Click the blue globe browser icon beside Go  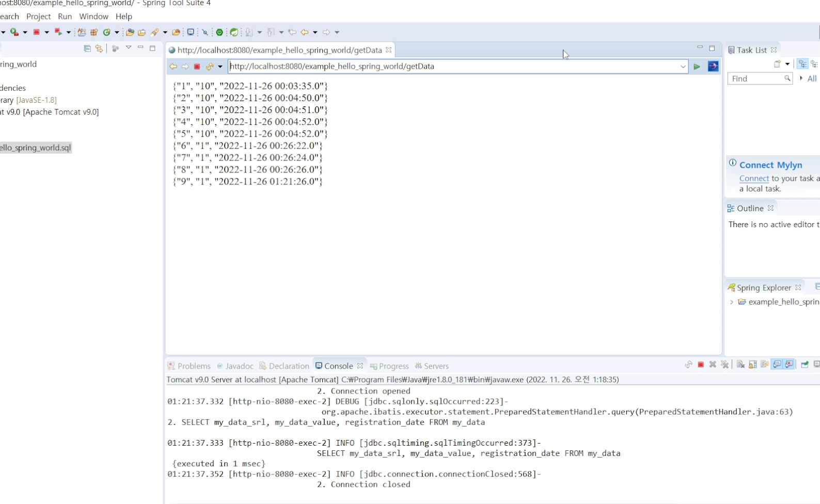713,66
